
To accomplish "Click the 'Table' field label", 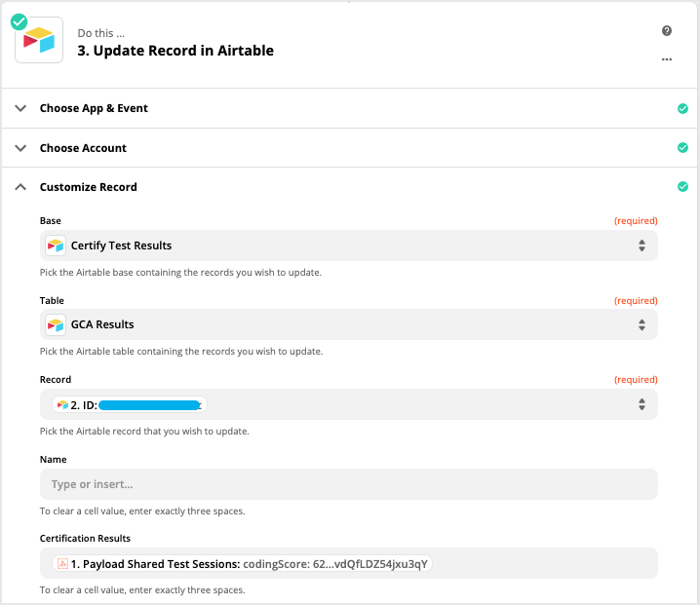I will pyautogui.click(x=52, y=301).
